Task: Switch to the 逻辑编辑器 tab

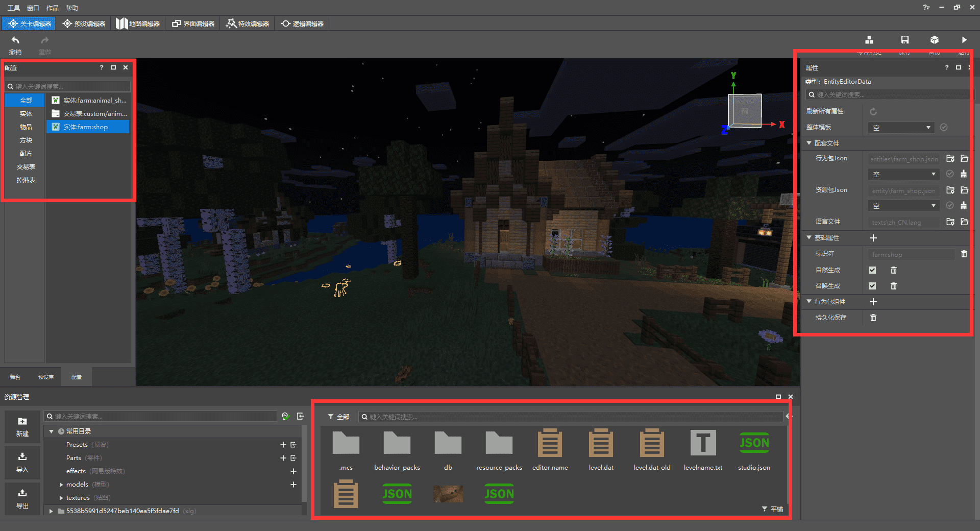Action: click(302, 23)
